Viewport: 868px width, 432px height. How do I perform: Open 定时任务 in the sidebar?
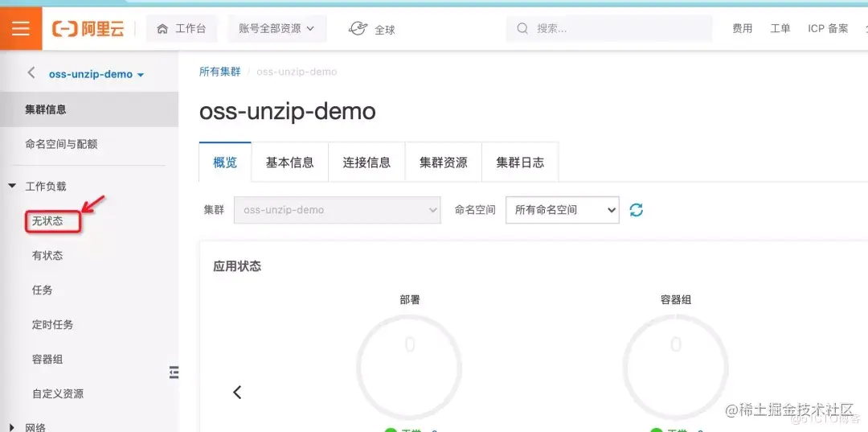pyautogui.click(x=52, y=324)
